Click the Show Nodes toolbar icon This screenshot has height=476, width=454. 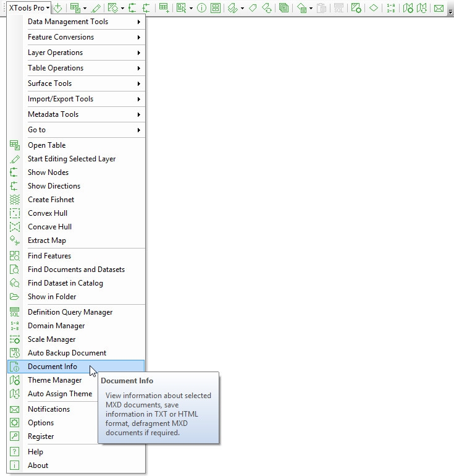(132, 8)
